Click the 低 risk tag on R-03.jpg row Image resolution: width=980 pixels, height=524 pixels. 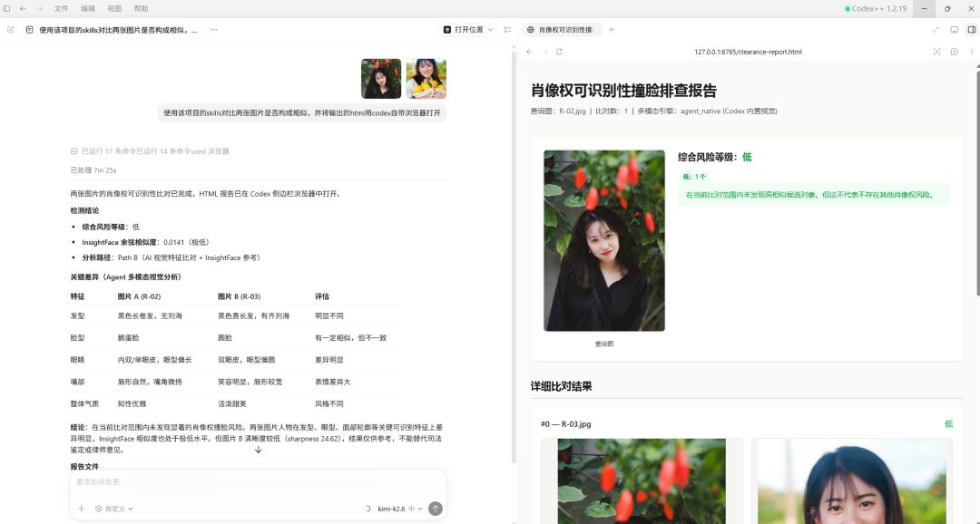[x=948, y=424]
